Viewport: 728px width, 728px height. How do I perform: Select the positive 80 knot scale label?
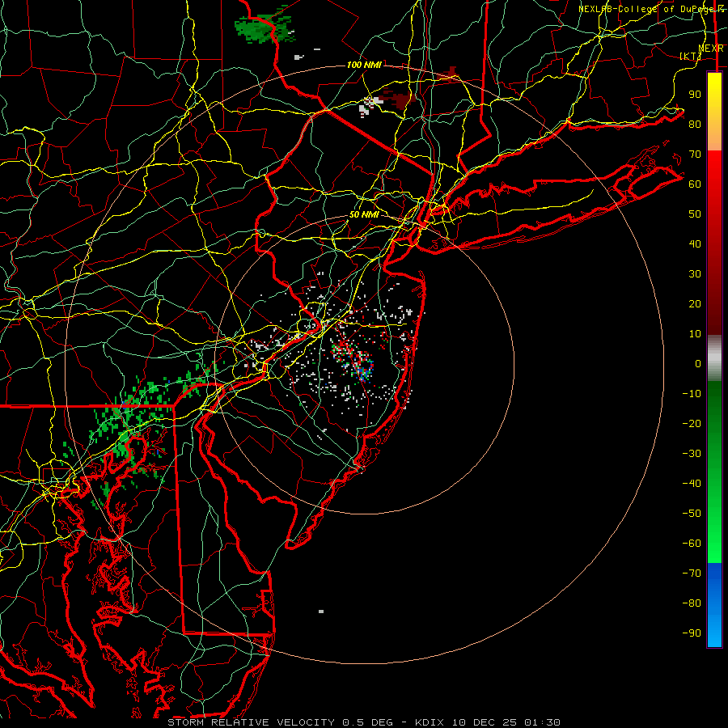tap(695, 124)
